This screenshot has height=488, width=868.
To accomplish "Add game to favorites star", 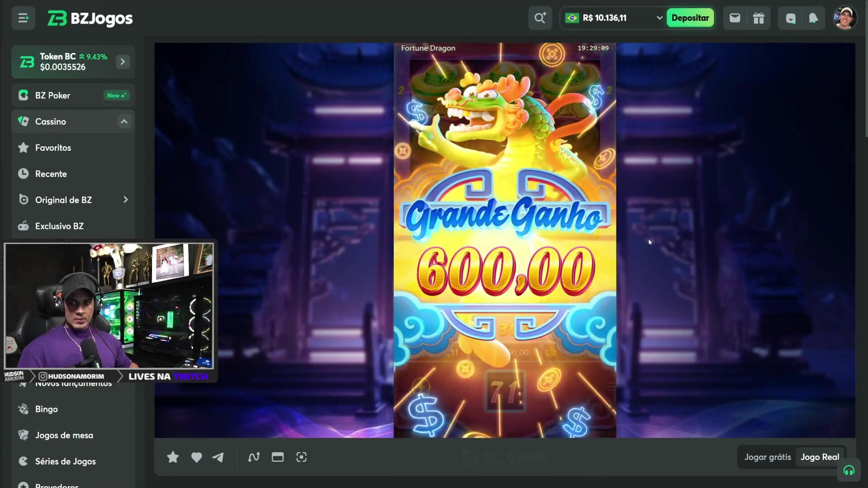I will [x=173, y=457].
